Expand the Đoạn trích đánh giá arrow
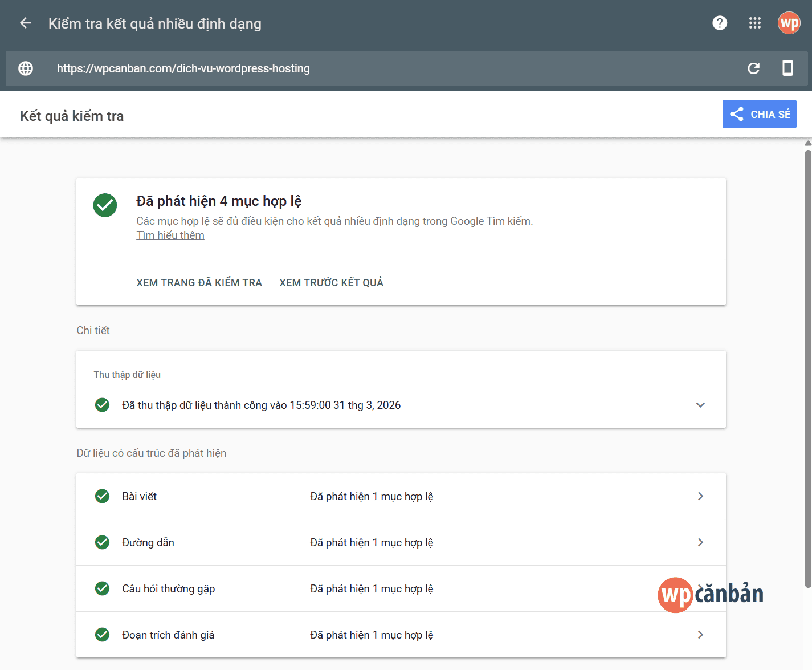The width and height of the screenshot is (812, 670). pos(700,635)
